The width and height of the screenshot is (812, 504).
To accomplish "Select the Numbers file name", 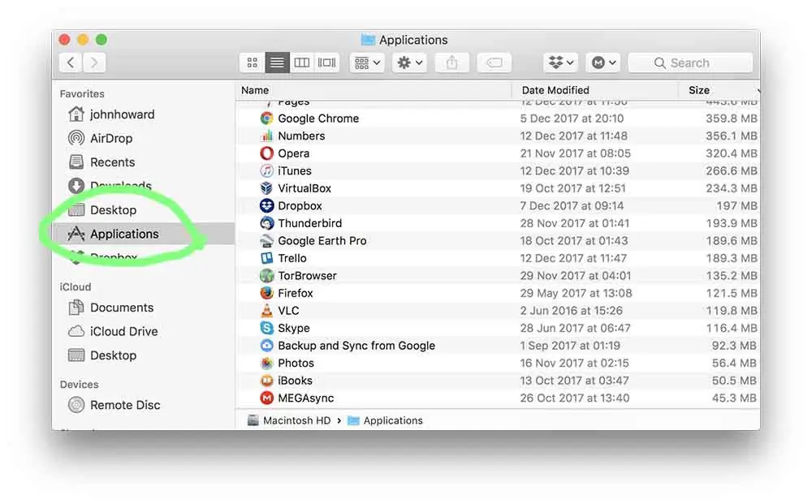I will click(301, 136).
